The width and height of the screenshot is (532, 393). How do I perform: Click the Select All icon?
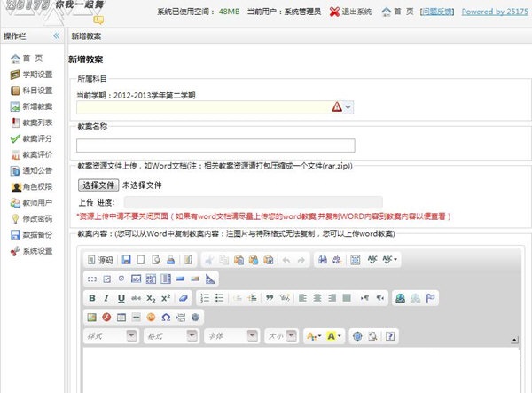point(355,260)
